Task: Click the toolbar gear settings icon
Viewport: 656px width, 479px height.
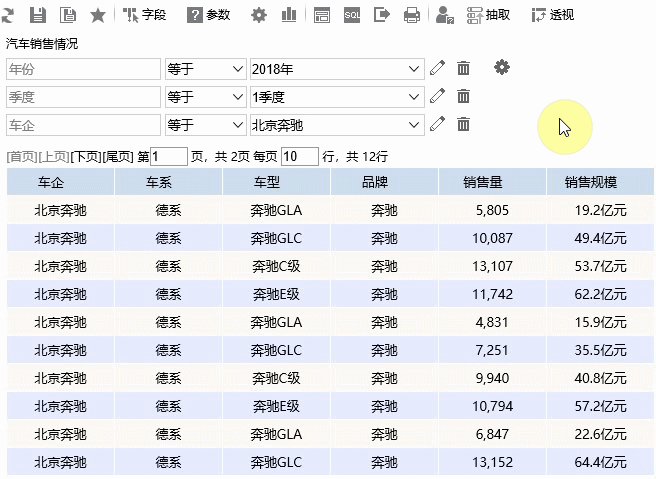Action: coord(259,15)
